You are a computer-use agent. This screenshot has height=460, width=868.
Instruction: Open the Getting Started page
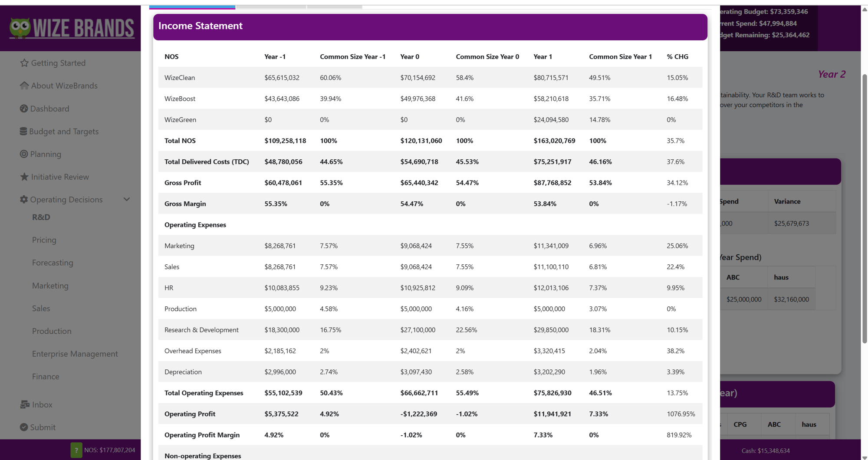pyautogui.click(x=58, y=63)
